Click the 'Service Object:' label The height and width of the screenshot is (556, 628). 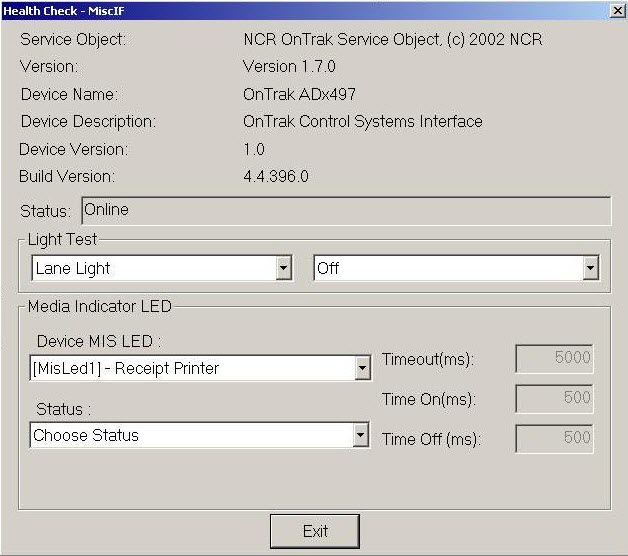(73, 40)
